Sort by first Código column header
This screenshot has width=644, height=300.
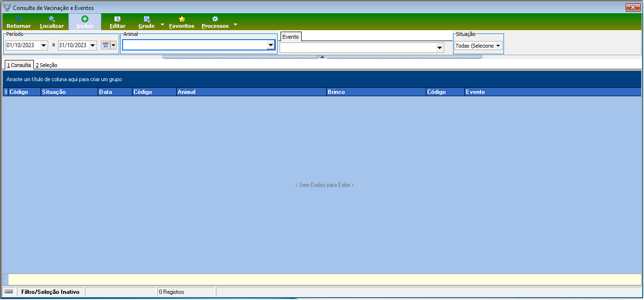coord(25,92)
